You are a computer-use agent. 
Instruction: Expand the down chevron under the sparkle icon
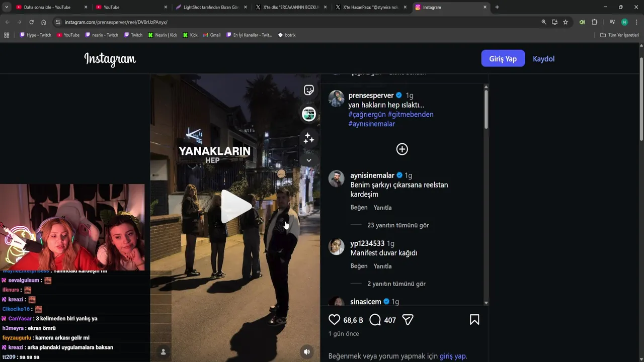click(x=309, y=160)
